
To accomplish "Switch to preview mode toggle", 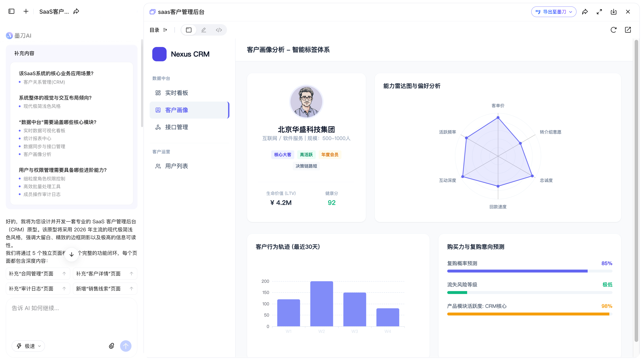I will point(189,30).
